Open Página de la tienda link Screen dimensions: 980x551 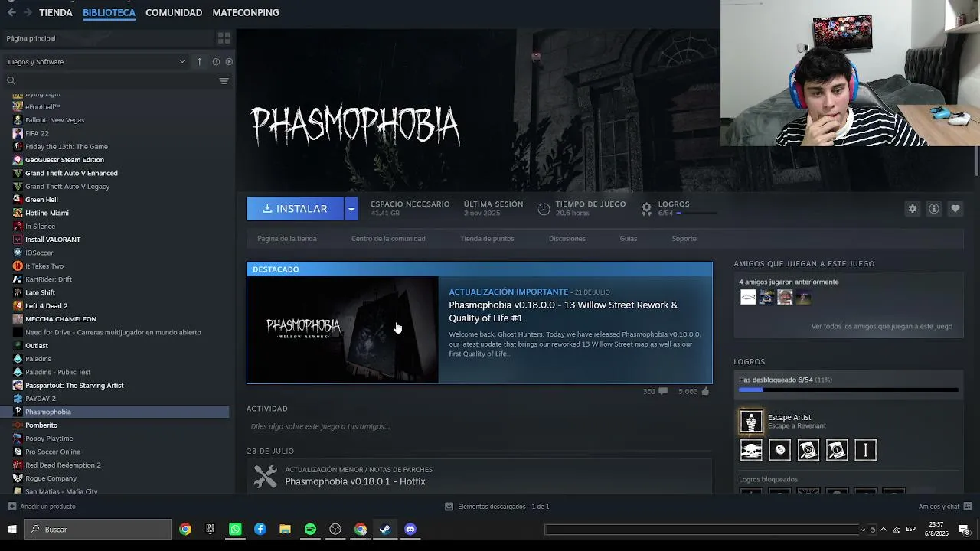coord(287,239)
